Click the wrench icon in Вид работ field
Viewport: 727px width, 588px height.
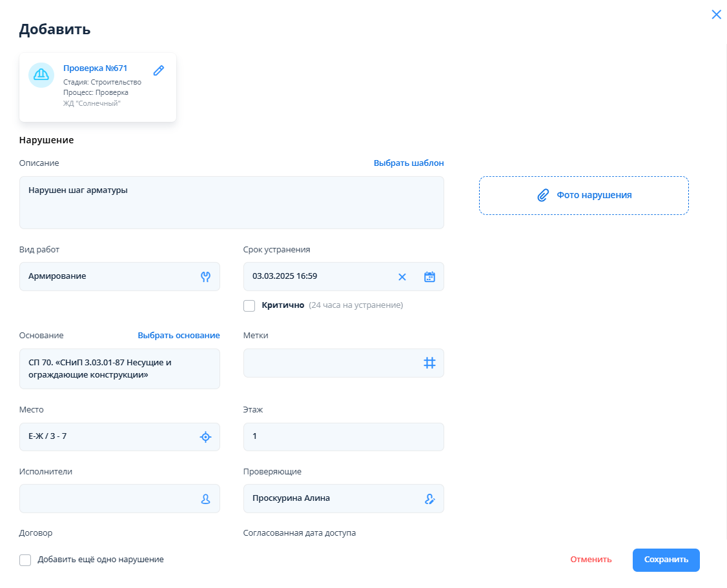tap(206, 277)
